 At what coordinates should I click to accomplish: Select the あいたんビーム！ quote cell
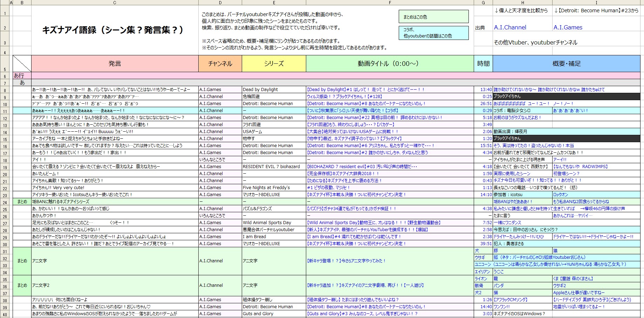click(115, 174)
